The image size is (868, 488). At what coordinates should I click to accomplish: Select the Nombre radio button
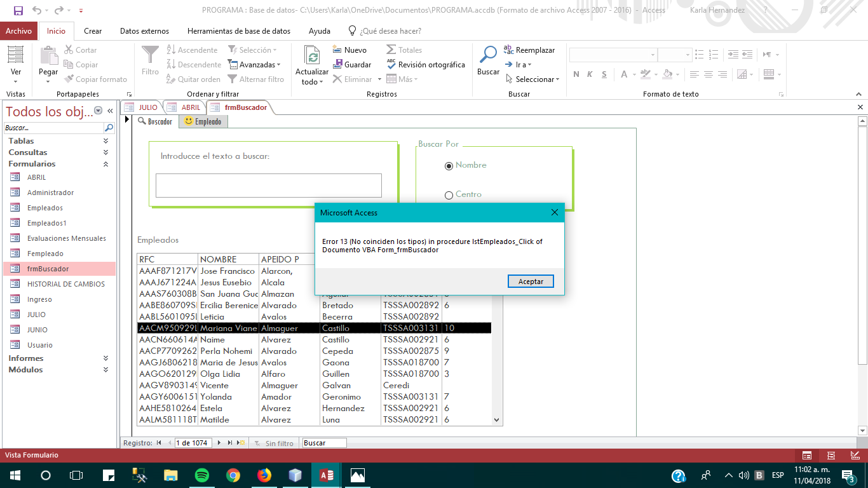pyautogui.click(x=449, y=165)
